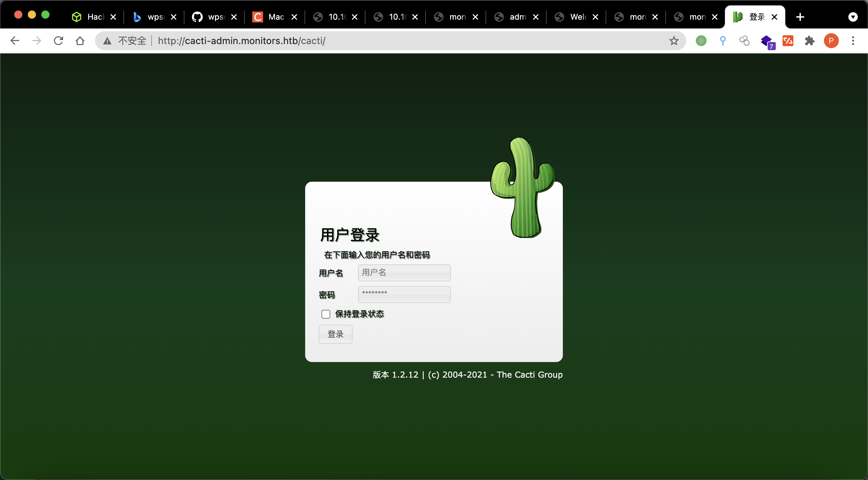This screenshot has height=480, width=868.
Task: Close the Mac tab
Action: pos(294,17)
